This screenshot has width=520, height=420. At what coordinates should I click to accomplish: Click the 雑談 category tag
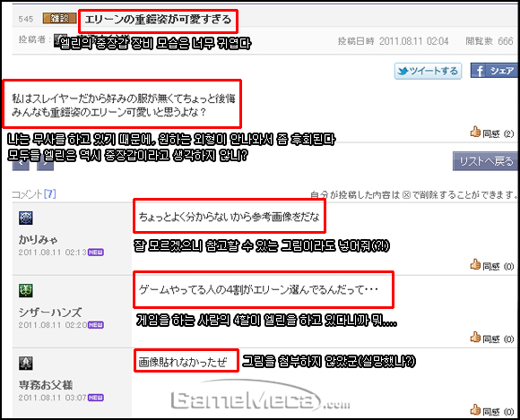coord(59,19)
